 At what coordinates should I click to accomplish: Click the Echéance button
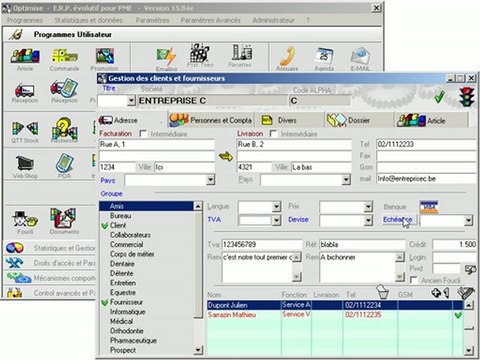click(399, 220)
